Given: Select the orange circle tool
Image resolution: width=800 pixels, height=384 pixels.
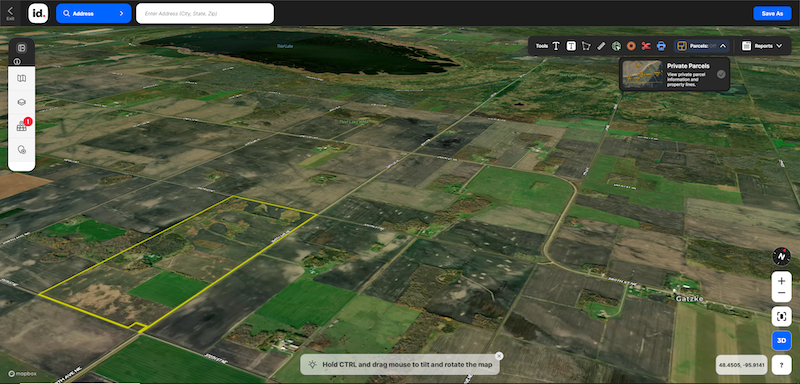Looking at the screenshot, I should click(x=631, y=46).
